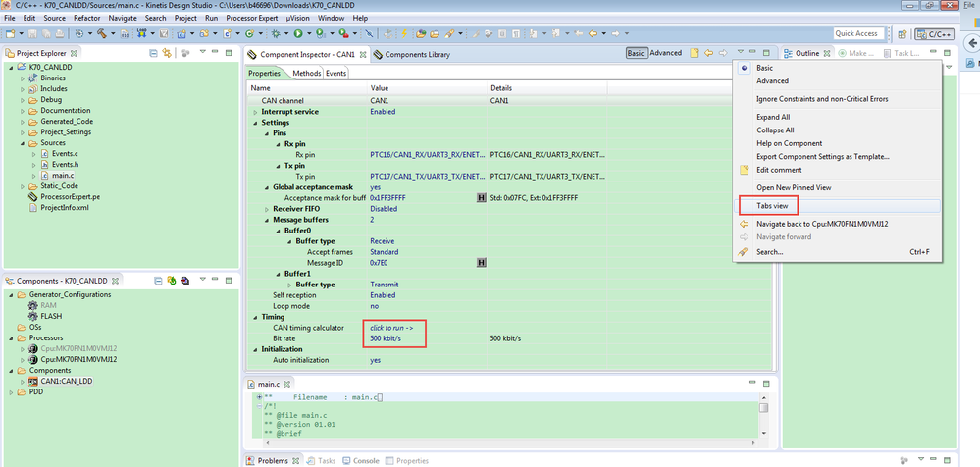
Task: Click the Bit rate 500 kbit/s value
Action: (385, 338)
